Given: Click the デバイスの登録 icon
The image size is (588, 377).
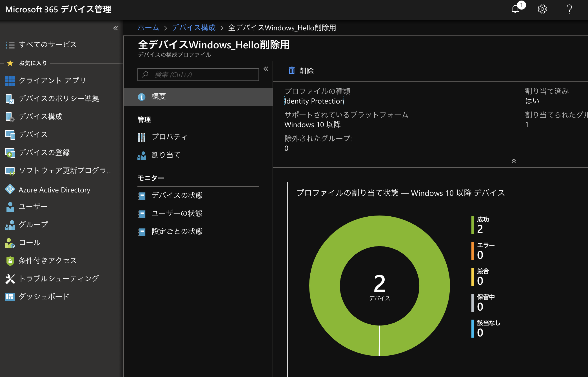Looking at the screenshot, I should point(10,153).
